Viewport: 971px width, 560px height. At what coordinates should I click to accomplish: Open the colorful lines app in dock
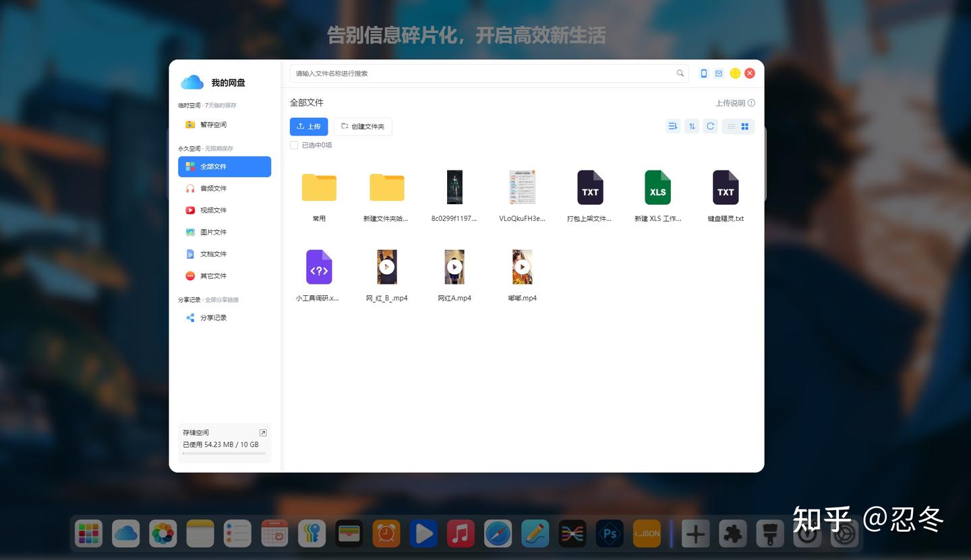[x=572, y=534]
